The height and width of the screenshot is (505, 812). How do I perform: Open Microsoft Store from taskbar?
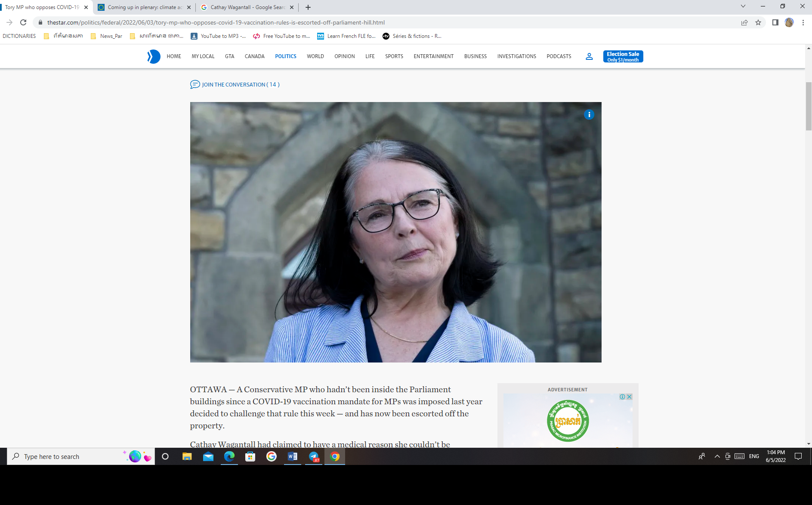click(250, 456)
